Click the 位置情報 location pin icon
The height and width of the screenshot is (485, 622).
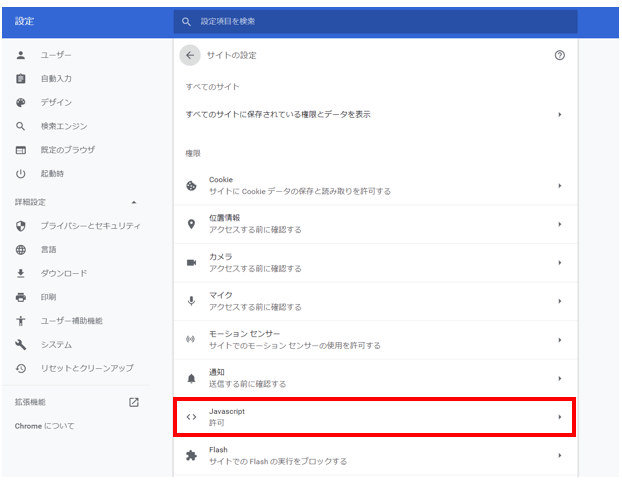coord(191,224)
